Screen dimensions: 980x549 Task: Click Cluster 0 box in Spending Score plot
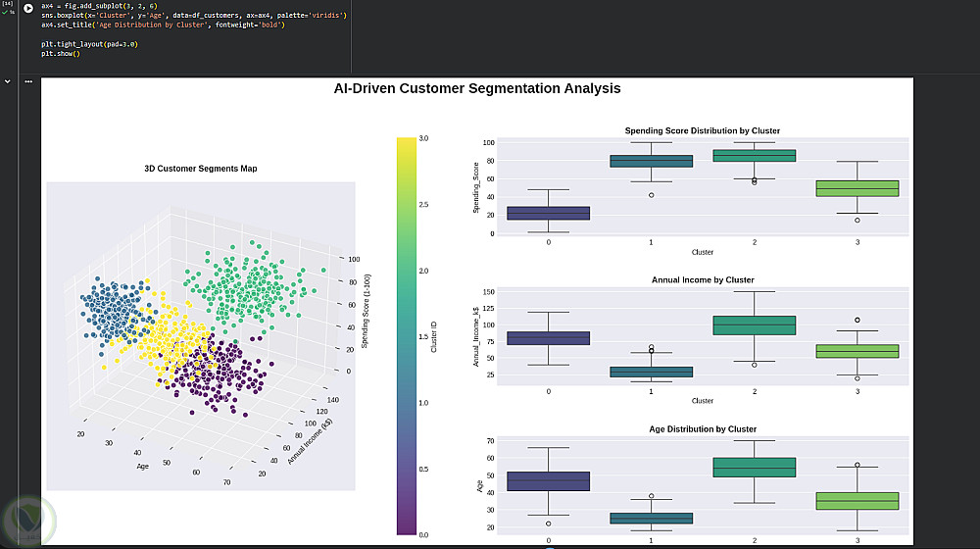pyautogui.click(x=548, y=213)
